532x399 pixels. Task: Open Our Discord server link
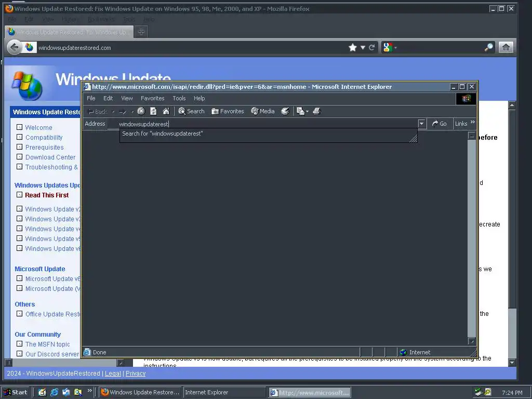[52, 354]
